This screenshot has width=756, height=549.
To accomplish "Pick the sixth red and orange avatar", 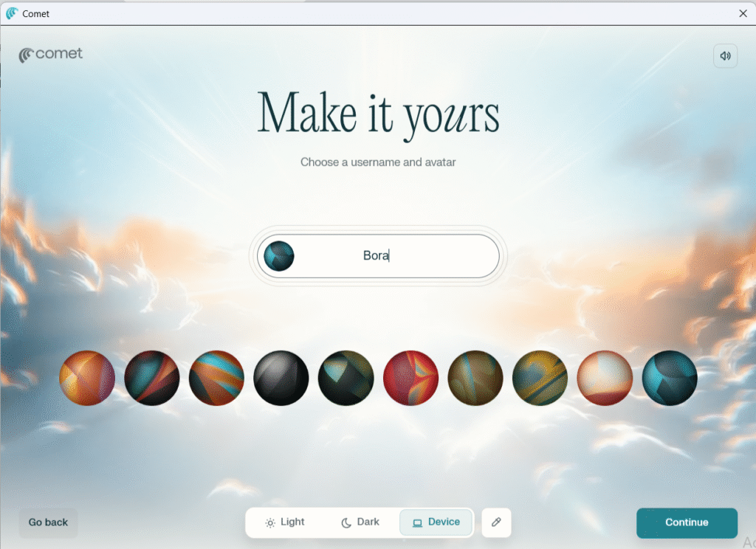I will coord(411,378).
